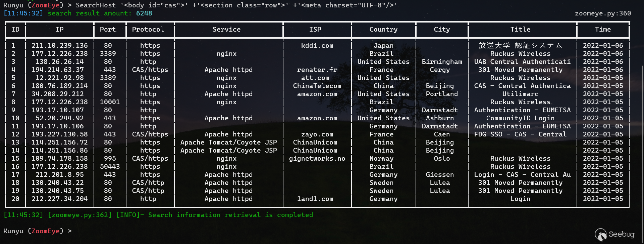
Task: Click the Service column header
Action: [x=226, y=30]
